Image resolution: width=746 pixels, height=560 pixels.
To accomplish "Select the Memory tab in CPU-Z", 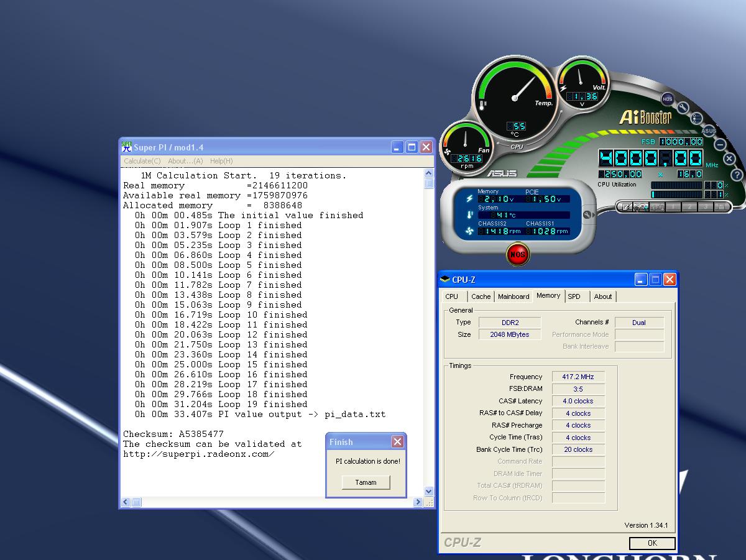I will point(548,296).
